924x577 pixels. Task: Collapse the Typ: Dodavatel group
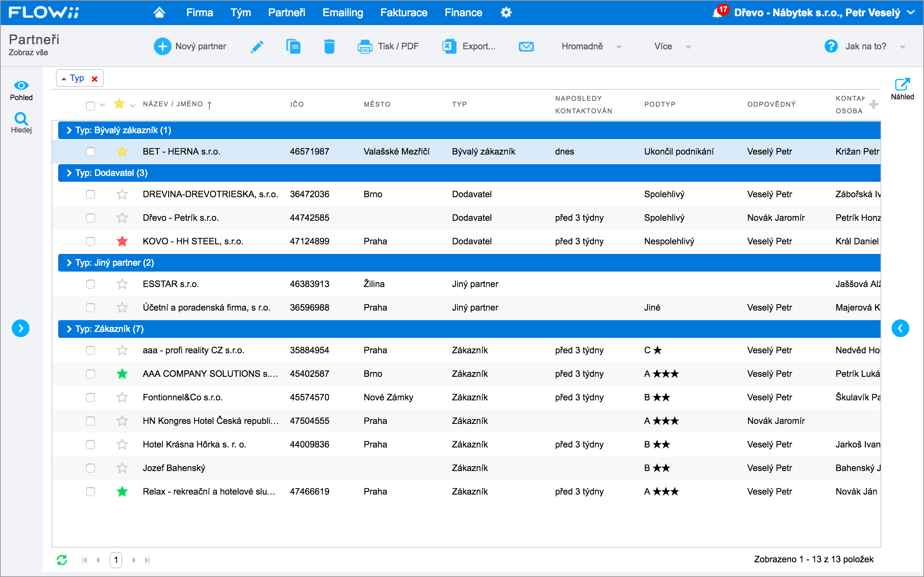(69, 173)
